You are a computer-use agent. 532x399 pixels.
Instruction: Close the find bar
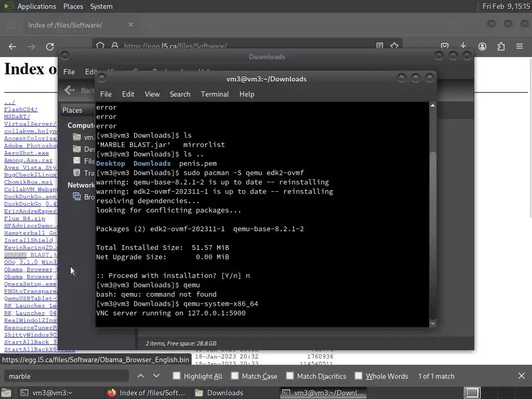[522, 376]
